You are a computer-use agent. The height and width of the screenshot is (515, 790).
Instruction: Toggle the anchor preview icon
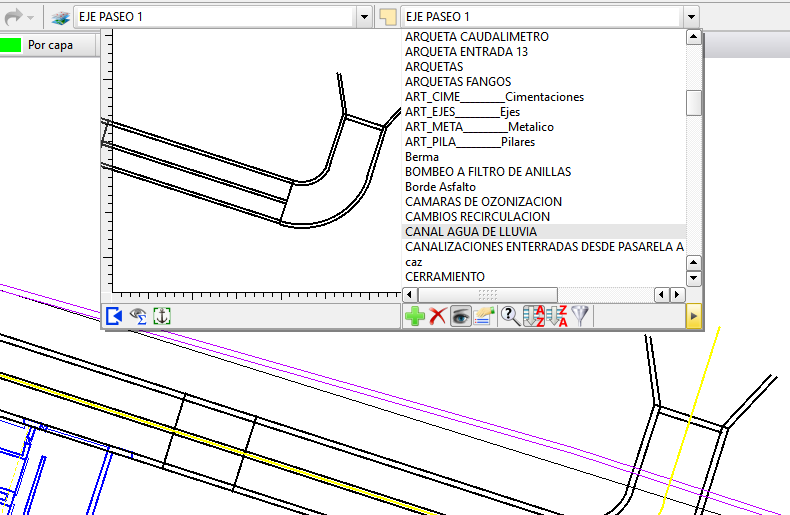(x=162, y=316)
